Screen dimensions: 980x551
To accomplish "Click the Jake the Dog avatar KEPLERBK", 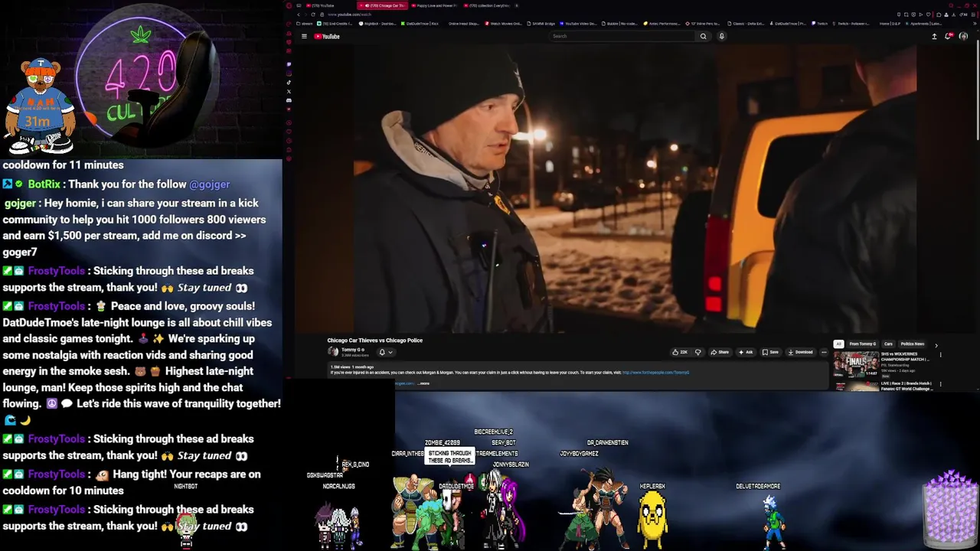I will tap(652, 519).
